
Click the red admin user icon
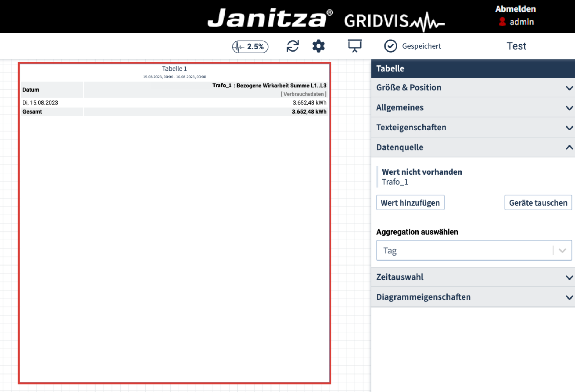502,21
